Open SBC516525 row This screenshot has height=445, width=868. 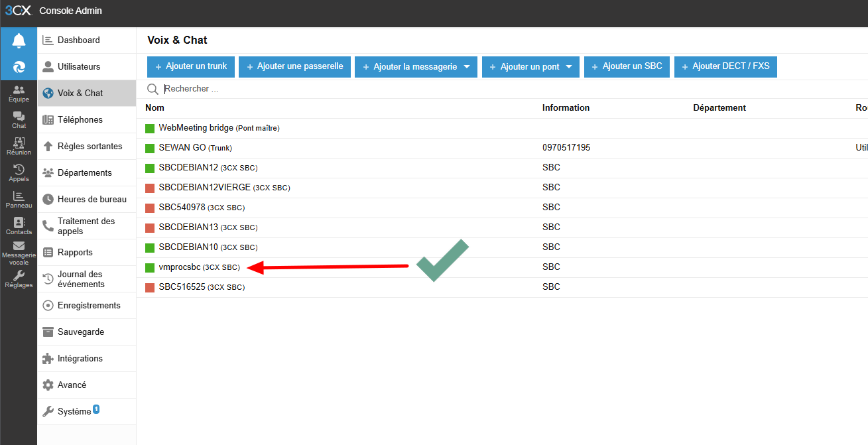tap(502, 287)
